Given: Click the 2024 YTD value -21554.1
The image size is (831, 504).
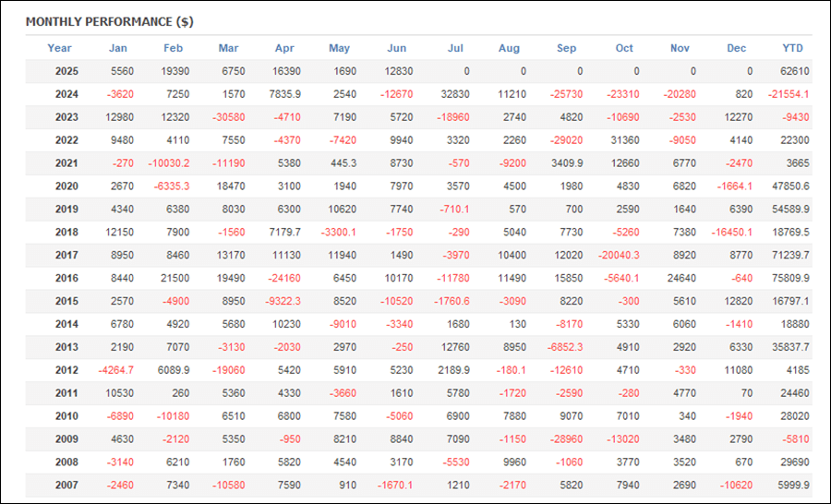Looking at the screenshot, I should coord(789,94).
